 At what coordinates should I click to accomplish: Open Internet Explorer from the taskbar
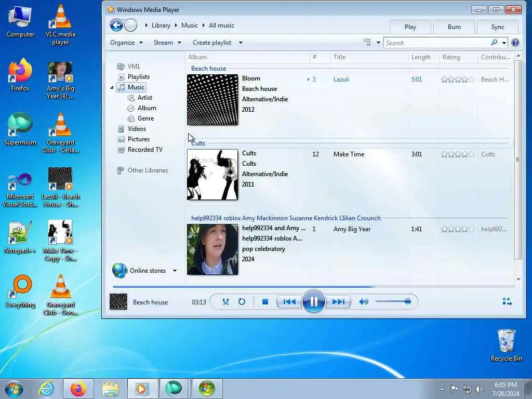click(x=46, y=389)
